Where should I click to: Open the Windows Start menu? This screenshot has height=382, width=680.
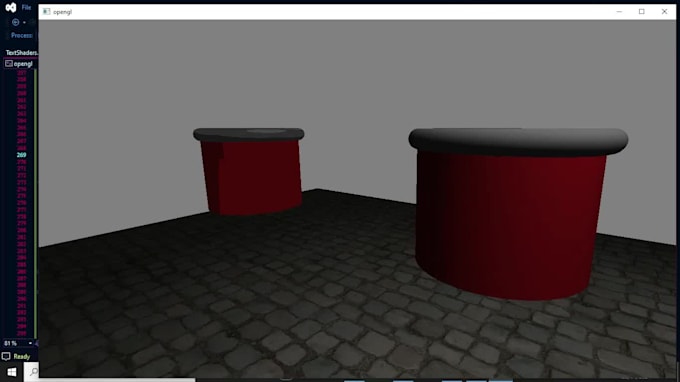coord(12,372)
